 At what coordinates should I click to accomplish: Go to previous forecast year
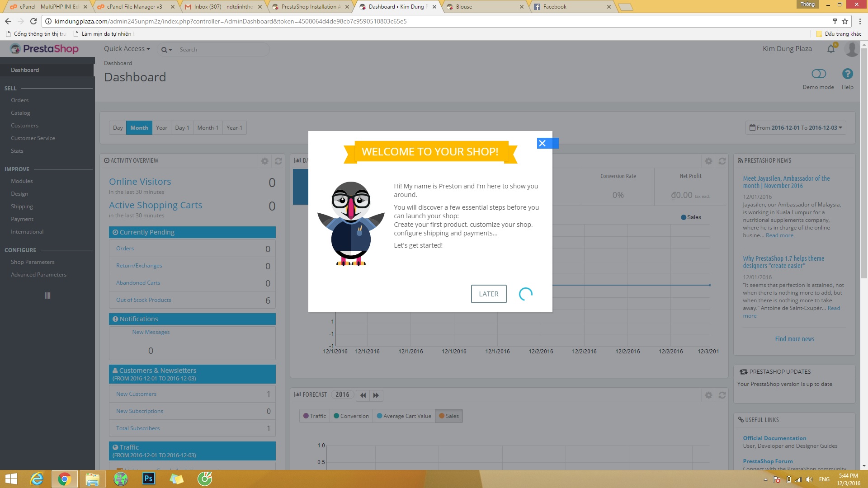point(363,395)
